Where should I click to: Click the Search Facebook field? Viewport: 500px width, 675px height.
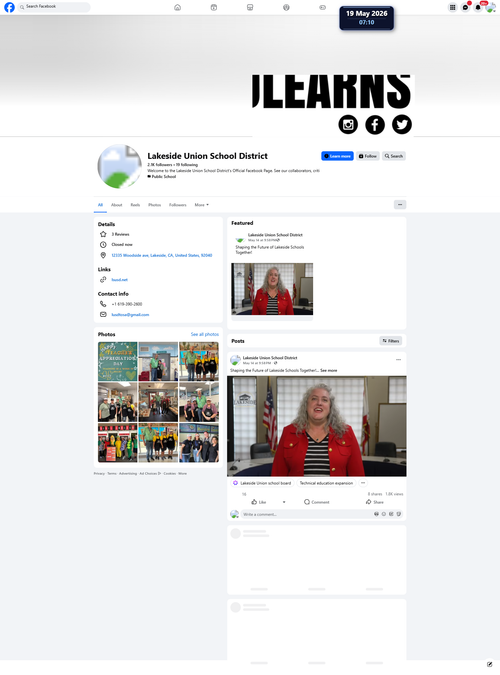tap(54, 7)
